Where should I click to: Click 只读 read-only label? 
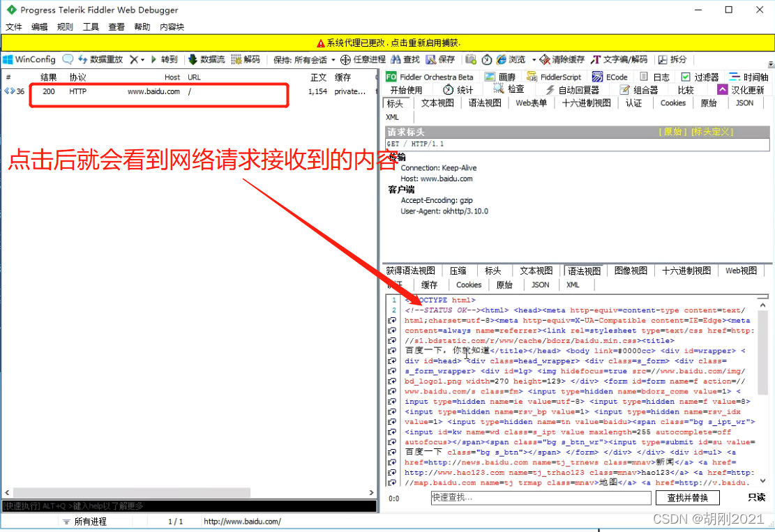click(x=757, y=497)
